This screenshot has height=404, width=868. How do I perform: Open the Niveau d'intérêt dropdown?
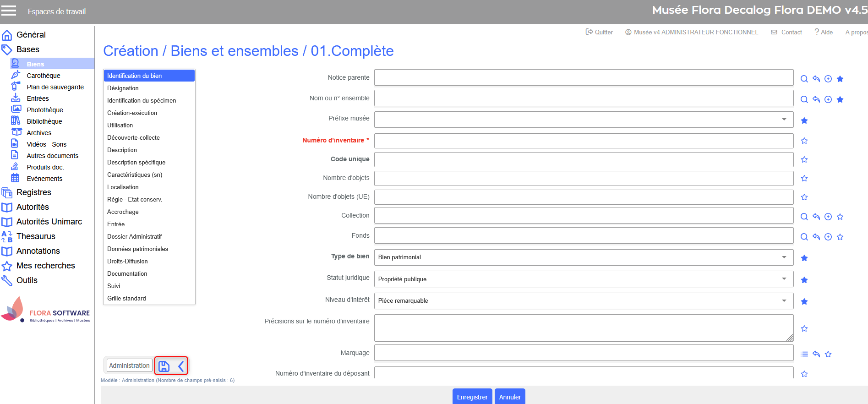pos(584,300)
